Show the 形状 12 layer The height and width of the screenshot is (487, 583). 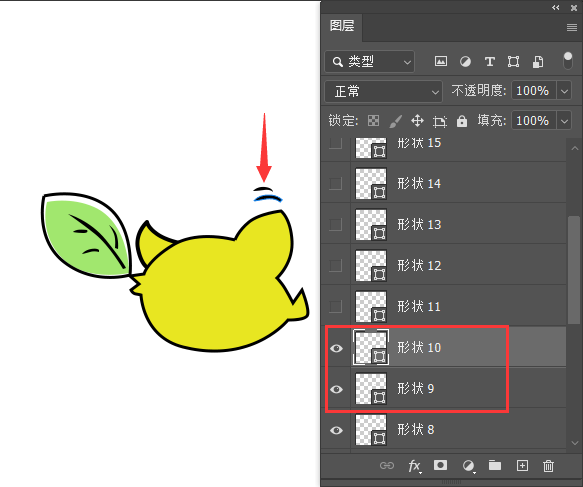tap(335, 265)
